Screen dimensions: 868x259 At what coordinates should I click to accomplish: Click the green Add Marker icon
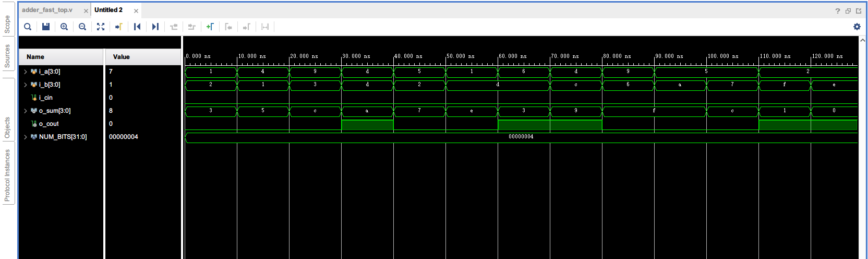[210, 27]
